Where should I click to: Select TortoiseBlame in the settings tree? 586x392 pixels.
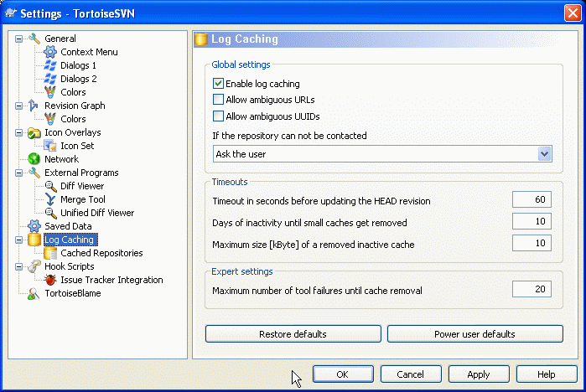(73, 293)
